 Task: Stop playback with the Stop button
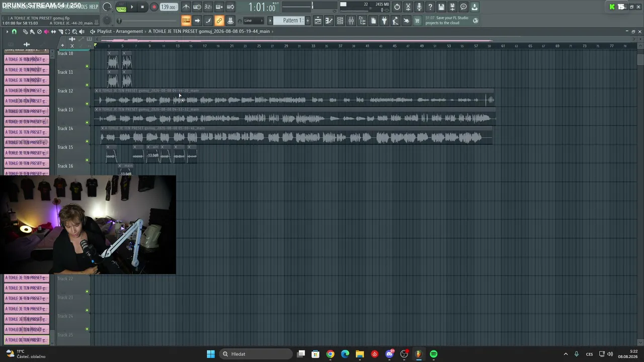[x=142, y=7]
